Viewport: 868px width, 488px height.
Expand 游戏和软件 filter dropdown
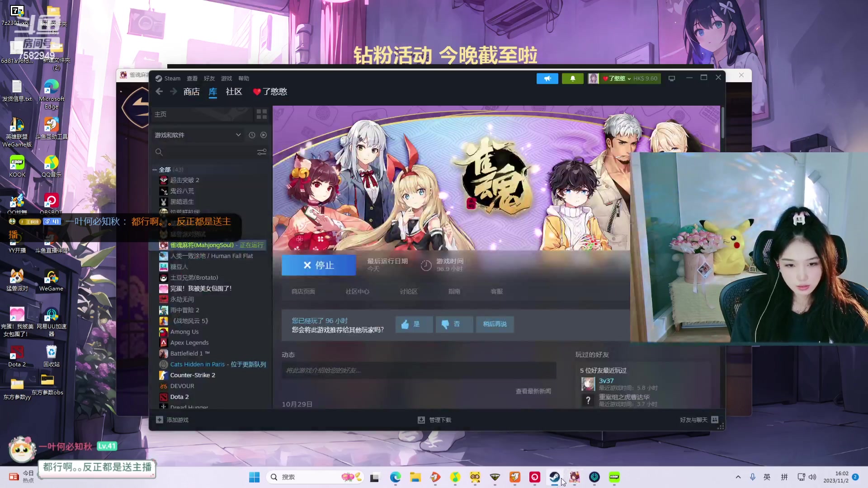tap(198, 135)
